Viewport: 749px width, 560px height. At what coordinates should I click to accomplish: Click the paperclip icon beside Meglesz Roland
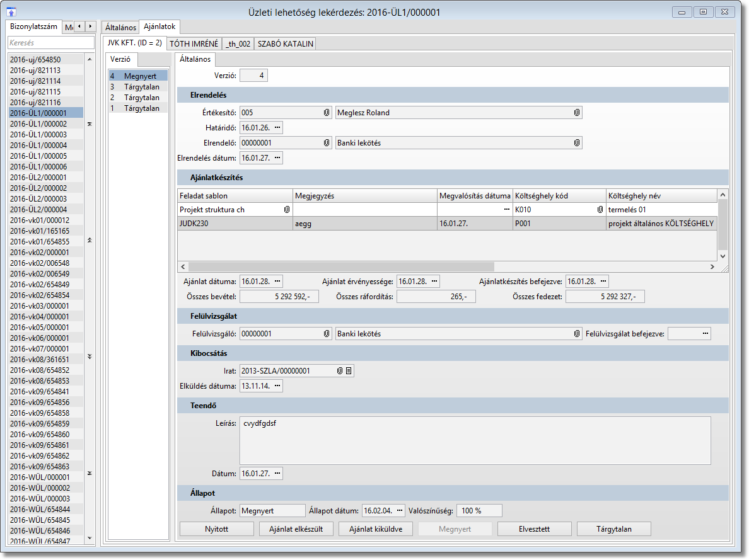576,113
